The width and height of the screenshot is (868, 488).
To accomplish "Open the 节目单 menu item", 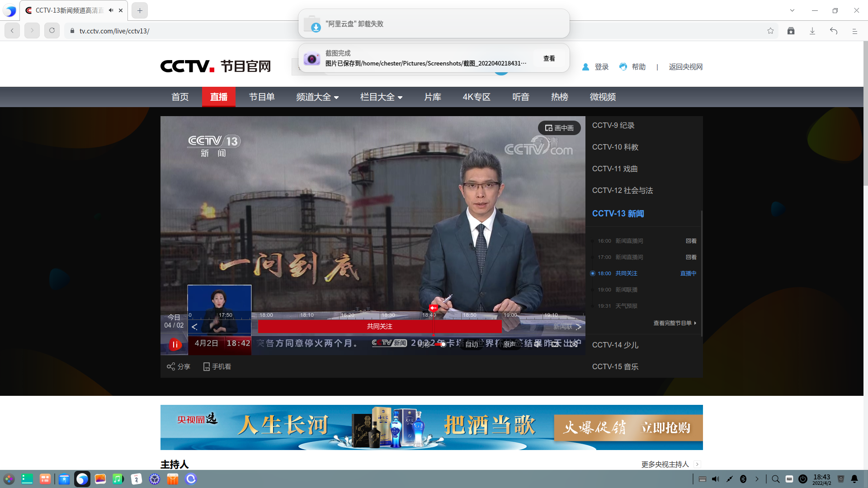I will click(x=262, y=97).
